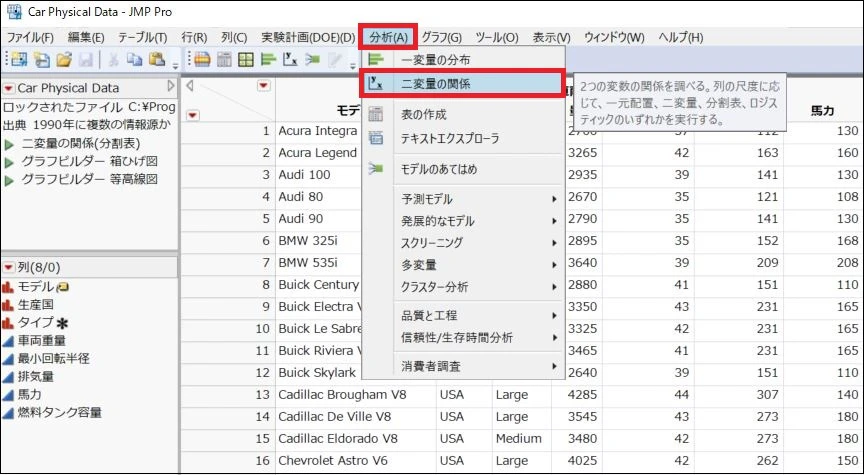This screenshot has height=475, width=864.
Task: Click the Tabulate toolbar icon
Action: pos(224,60)
